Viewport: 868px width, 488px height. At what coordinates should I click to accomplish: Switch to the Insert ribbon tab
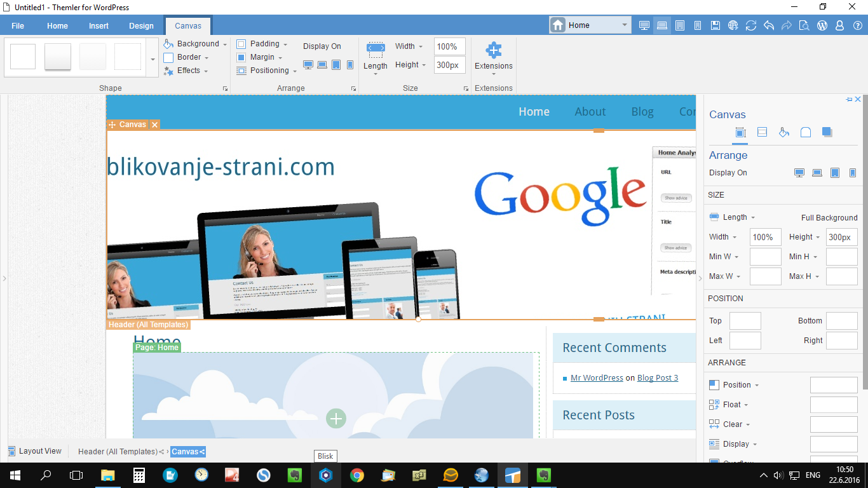click(x=98, y=26)
